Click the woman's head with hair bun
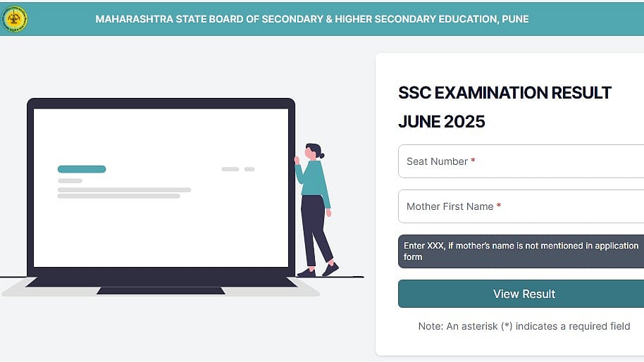 (x=314, y=151)
